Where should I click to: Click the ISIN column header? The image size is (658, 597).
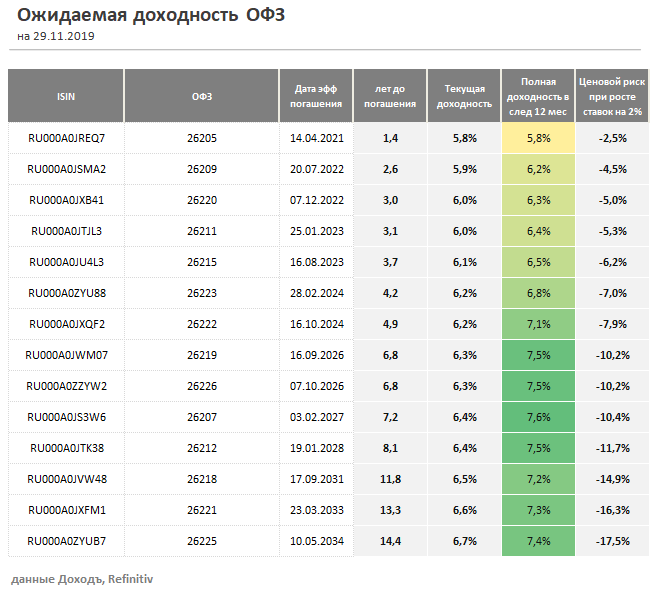[66, 96]
